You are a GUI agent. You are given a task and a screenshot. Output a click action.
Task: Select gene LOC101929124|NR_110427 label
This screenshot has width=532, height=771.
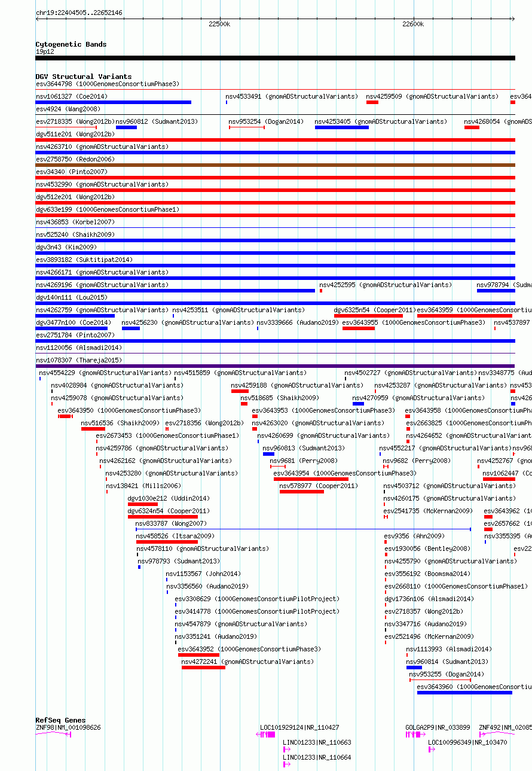pyautogui.click(x=299, y=727)
